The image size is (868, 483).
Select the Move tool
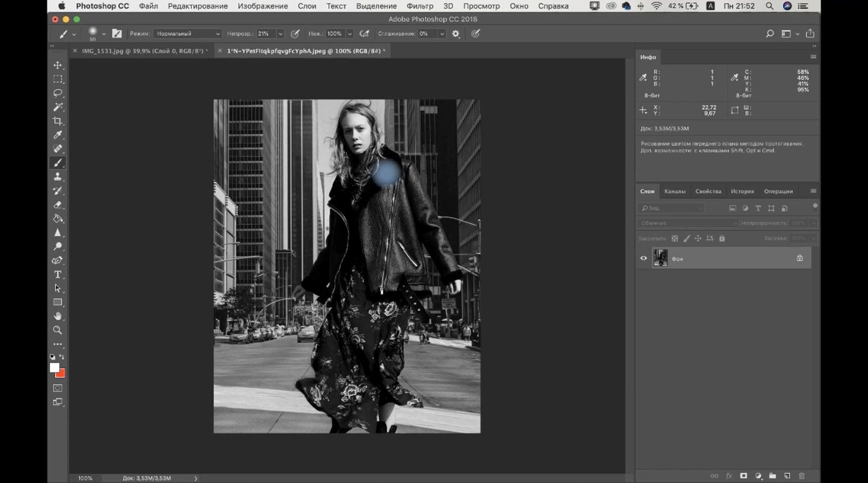(58, 65)
